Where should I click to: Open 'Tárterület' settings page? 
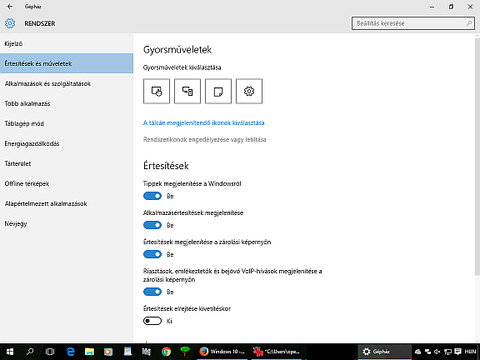pos(67,164)
